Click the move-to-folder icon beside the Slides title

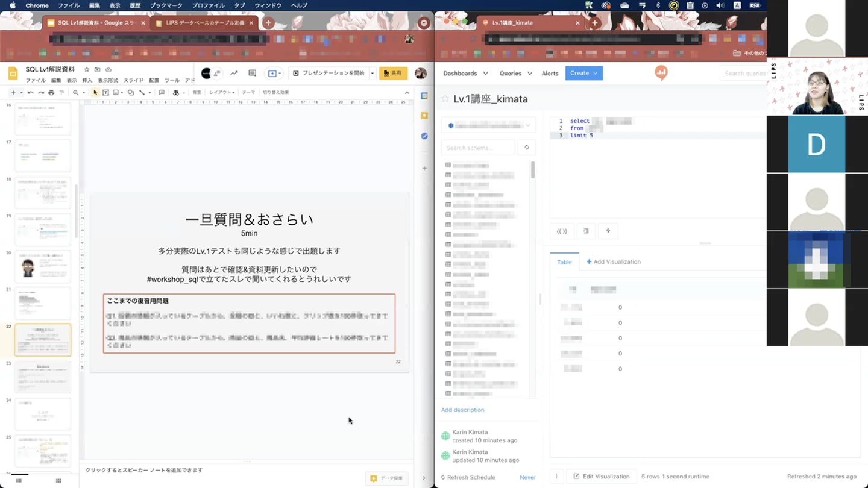98,70
